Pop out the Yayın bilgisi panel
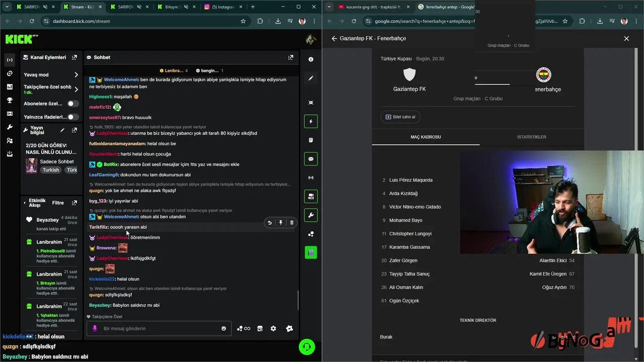Viewport: 644px width, 362px height. pos(74,130)
